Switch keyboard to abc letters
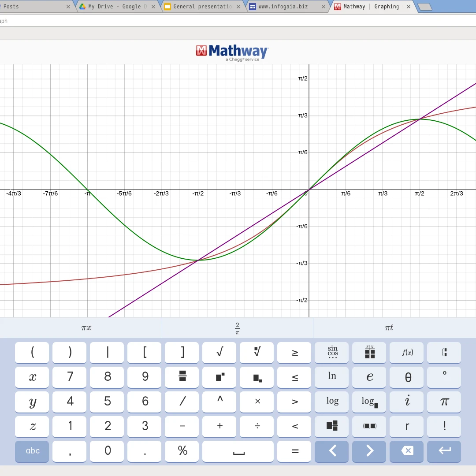Viewport: 476px width, 476px height. click(x=32, y=451)
